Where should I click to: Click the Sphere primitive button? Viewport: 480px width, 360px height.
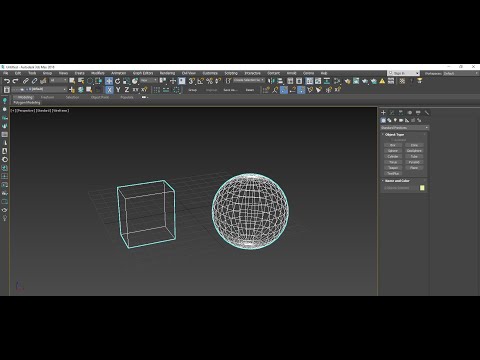pos(393,151)
